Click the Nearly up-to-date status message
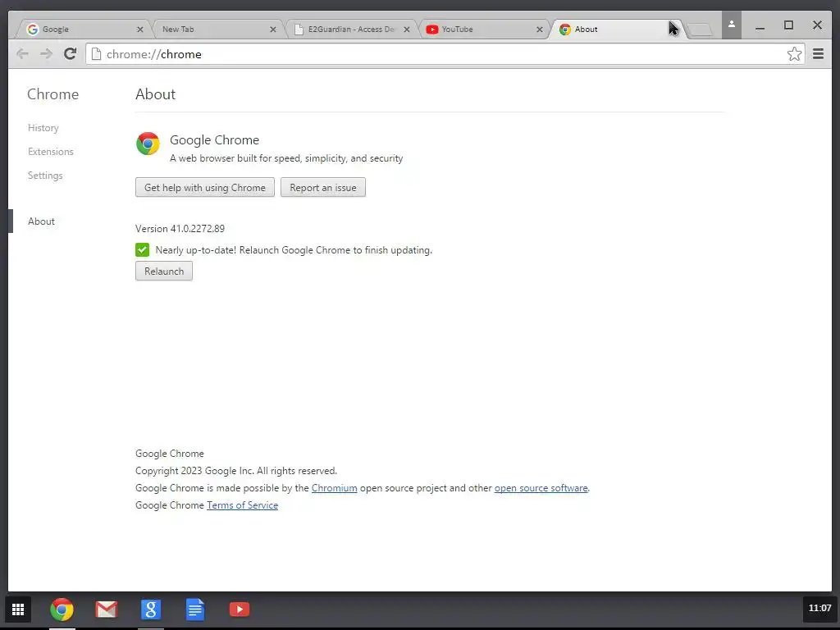This screenshot has width=840, height=630. click(x=294, y=250)
